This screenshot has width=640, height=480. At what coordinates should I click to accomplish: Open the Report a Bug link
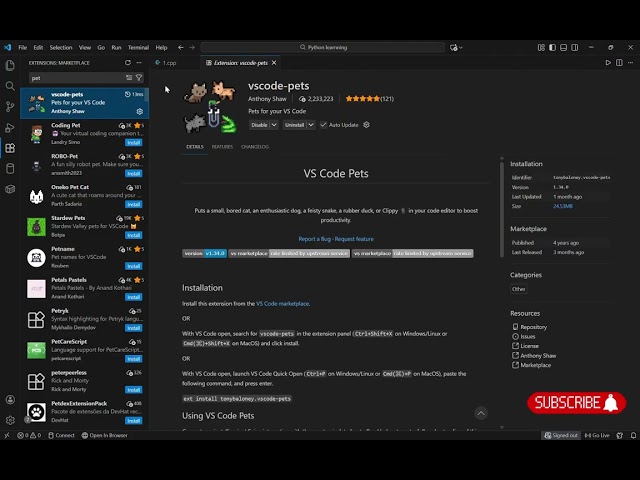coord(314,239)
